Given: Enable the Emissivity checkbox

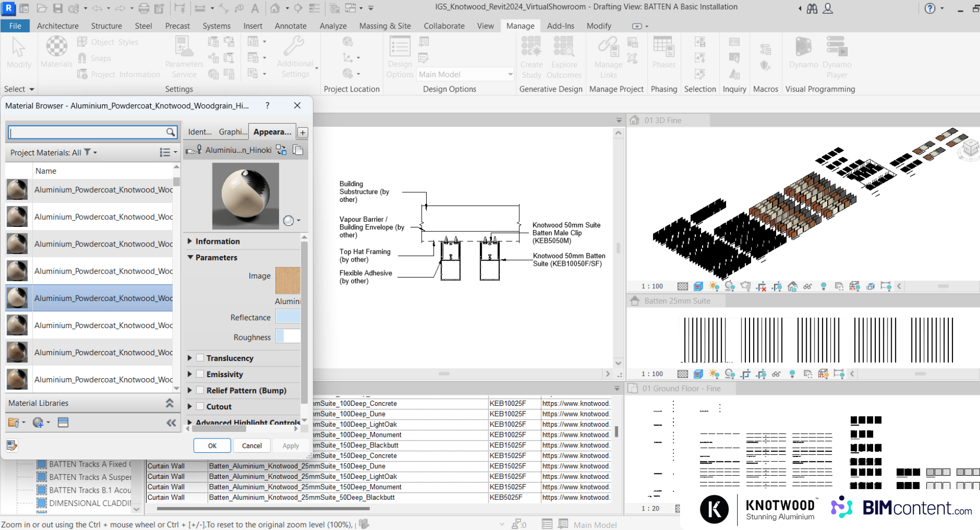Looking at the screenshot, I should [200, 374].
